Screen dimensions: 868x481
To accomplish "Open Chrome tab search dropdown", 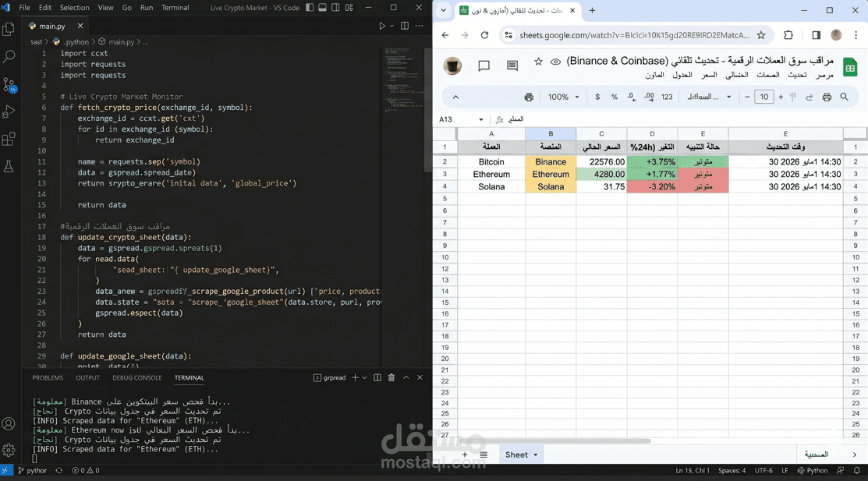I will (444, 10).
